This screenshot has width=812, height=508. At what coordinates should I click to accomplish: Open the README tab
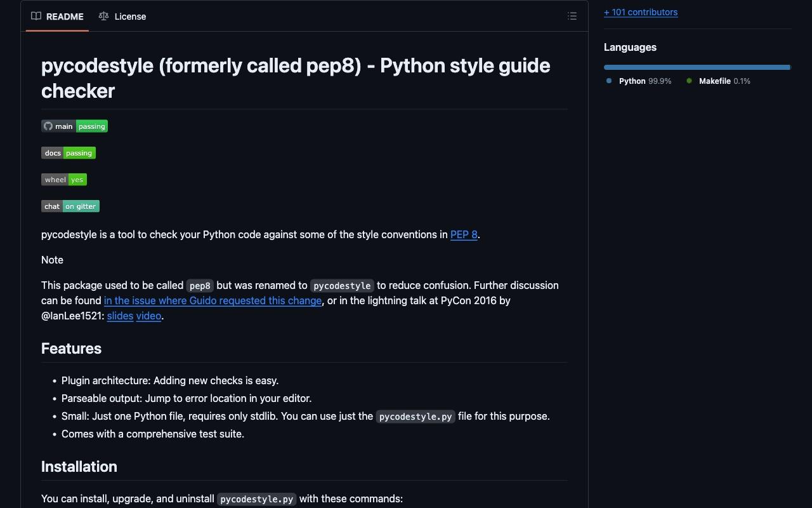(x=57, y=17)
